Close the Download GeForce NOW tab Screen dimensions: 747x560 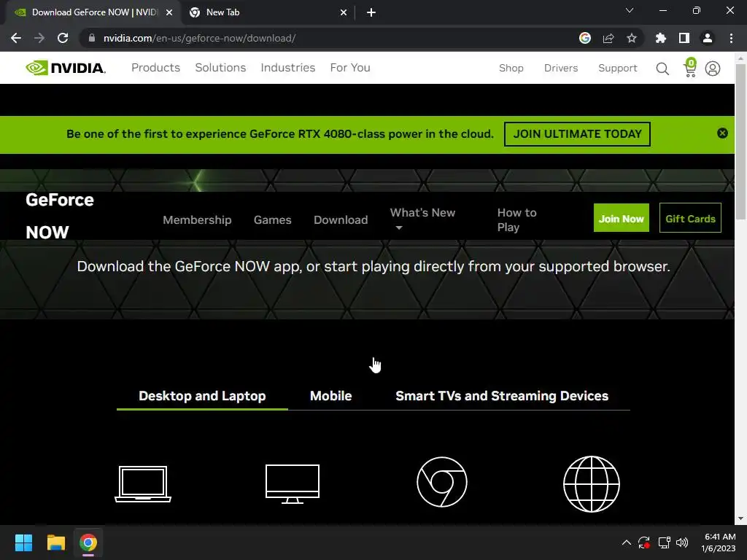tap(169, 12)
